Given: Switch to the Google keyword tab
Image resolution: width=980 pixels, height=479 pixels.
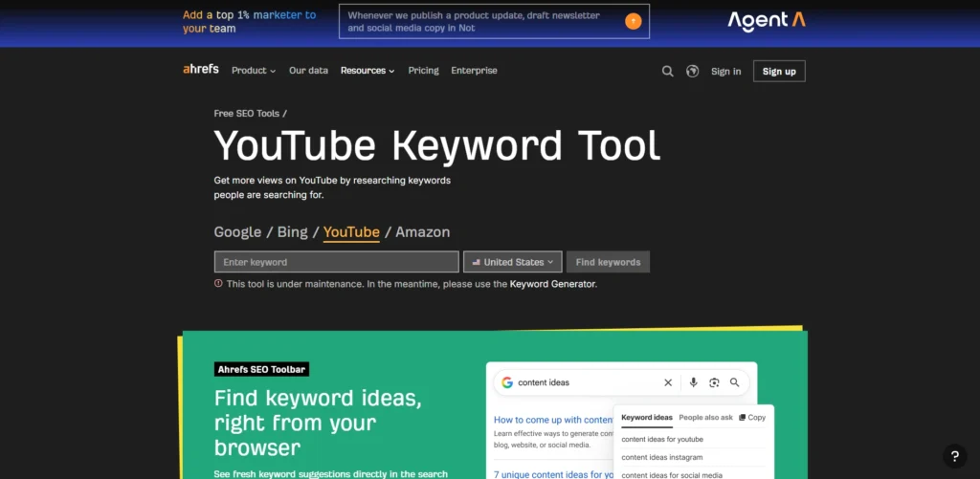Looking at the screenshot, I should (x=237, y=232).
